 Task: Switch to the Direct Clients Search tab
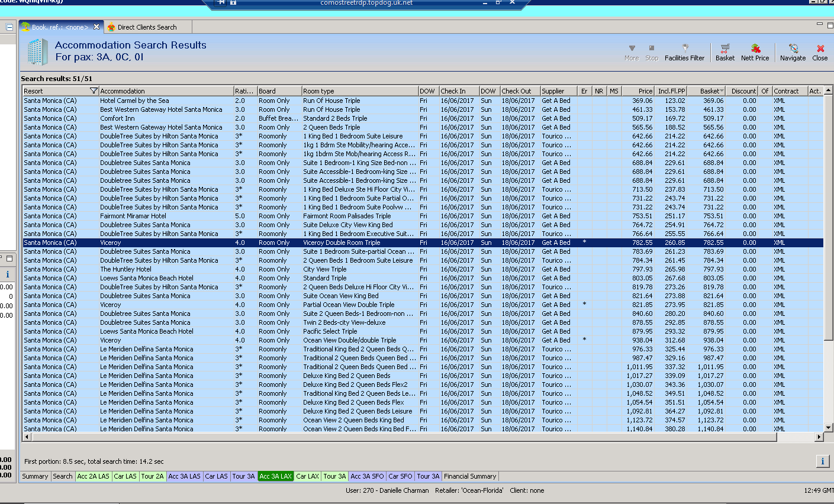coord(146,27)
